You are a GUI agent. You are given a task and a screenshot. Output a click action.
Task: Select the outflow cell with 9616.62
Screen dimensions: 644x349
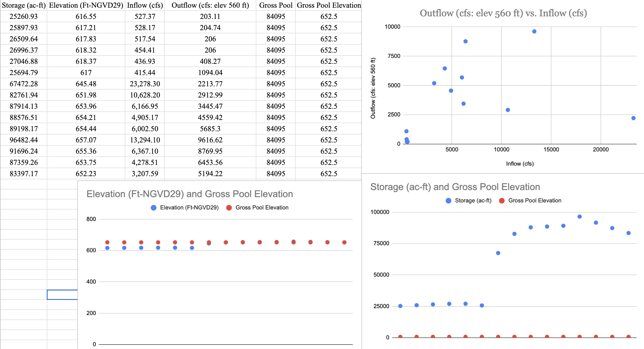(x=210, y=140)
